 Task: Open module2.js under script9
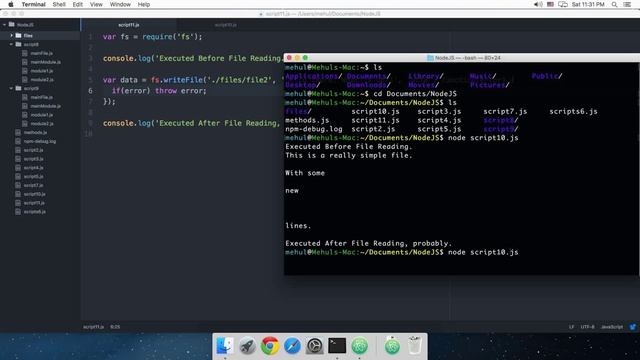point(42,124)
